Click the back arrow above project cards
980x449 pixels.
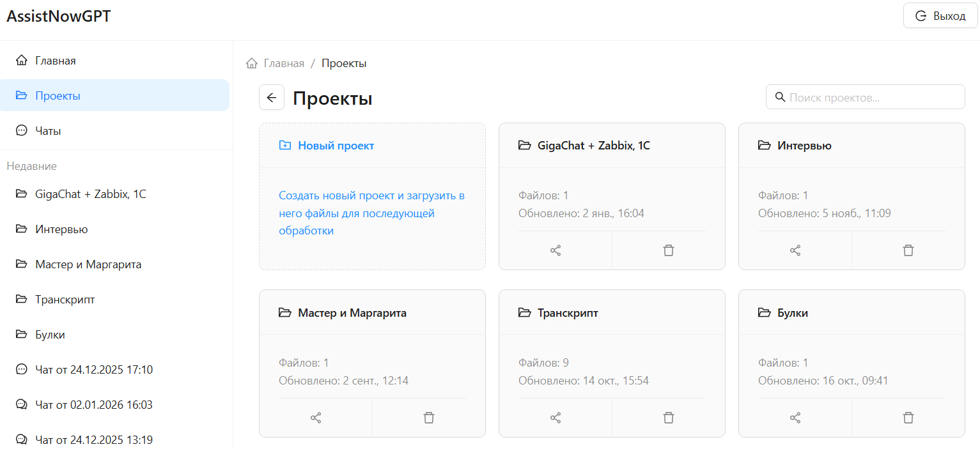point(271,96)
